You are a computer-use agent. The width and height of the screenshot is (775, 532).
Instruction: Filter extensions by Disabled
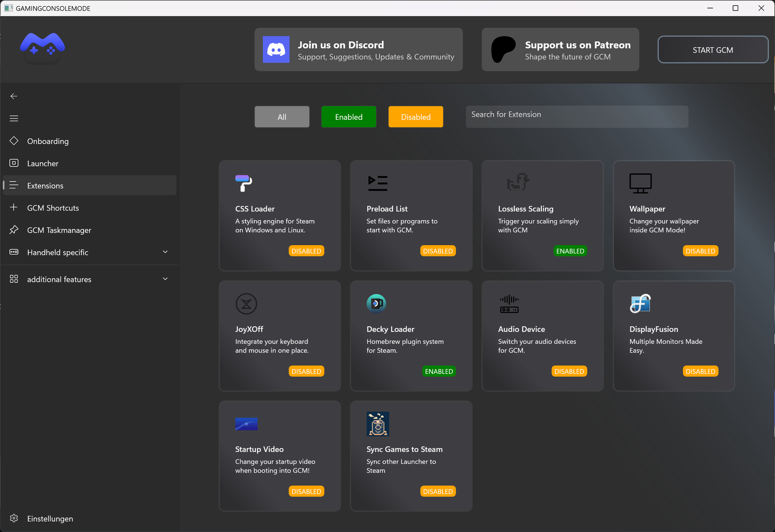tap(415, 117)
